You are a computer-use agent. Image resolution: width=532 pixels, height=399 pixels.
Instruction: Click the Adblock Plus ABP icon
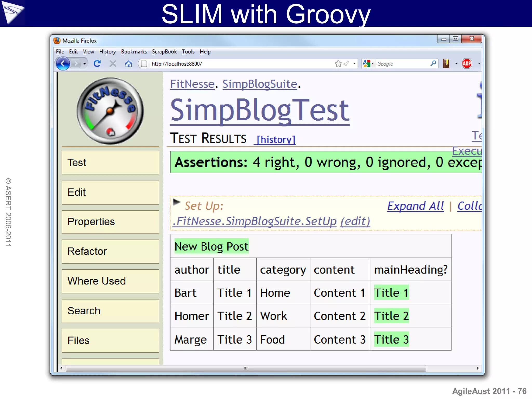[467, 64]
